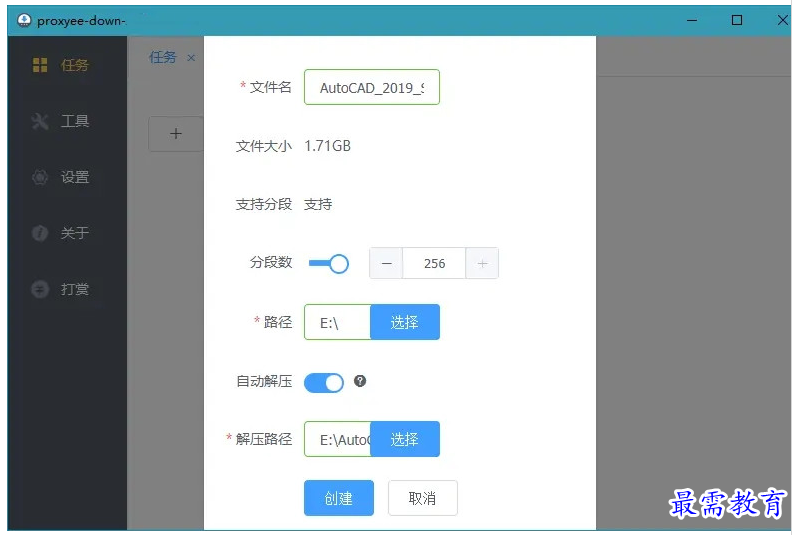Close the 任务 tab
This screenshot has height=535, width=793.
click(x=191, y=58)
